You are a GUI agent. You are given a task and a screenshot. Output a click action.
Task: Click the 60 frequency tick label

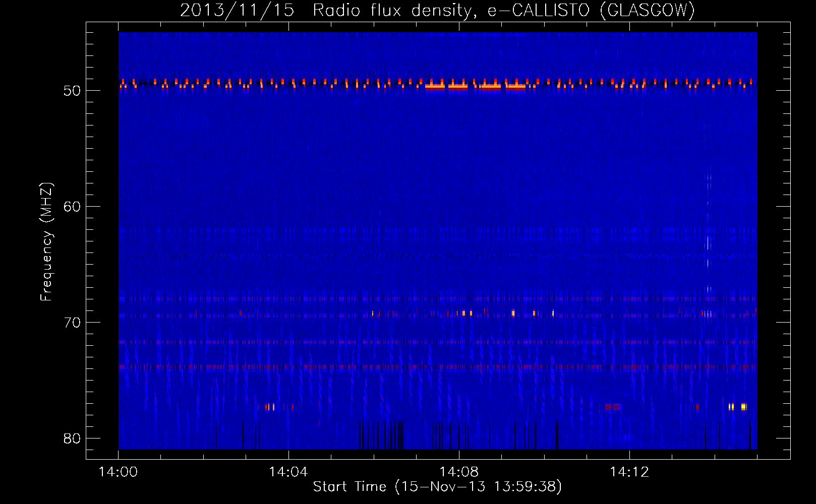[72, 207]
